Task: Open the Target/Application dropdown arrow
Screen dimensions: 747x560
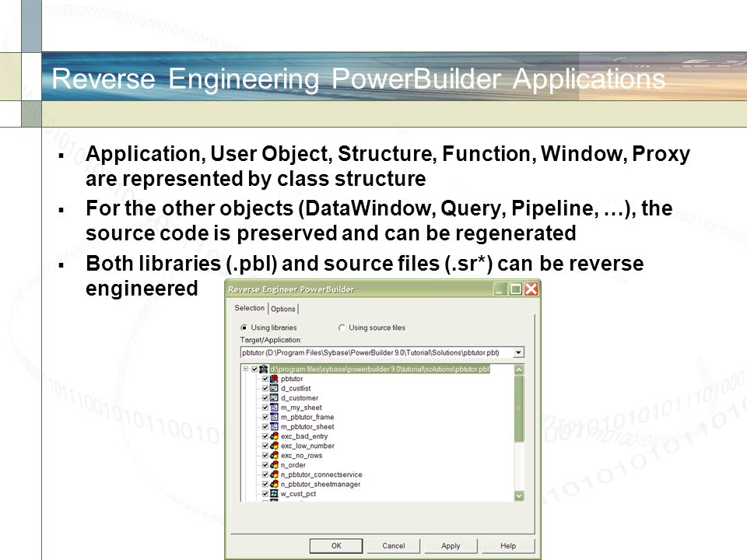Action: [x=518, y=352]
